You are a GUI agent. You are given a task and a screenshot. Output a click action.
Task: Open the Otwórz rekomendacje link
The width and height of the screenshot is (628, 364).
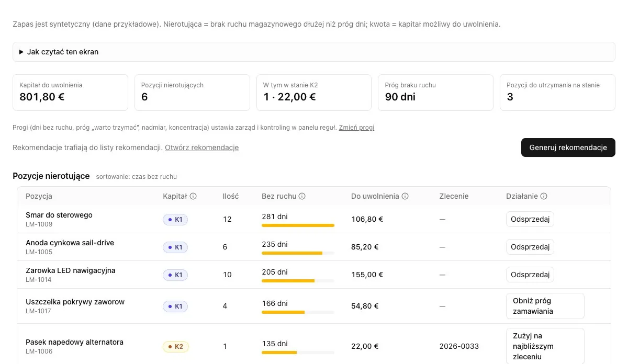(x=201, y=147)
